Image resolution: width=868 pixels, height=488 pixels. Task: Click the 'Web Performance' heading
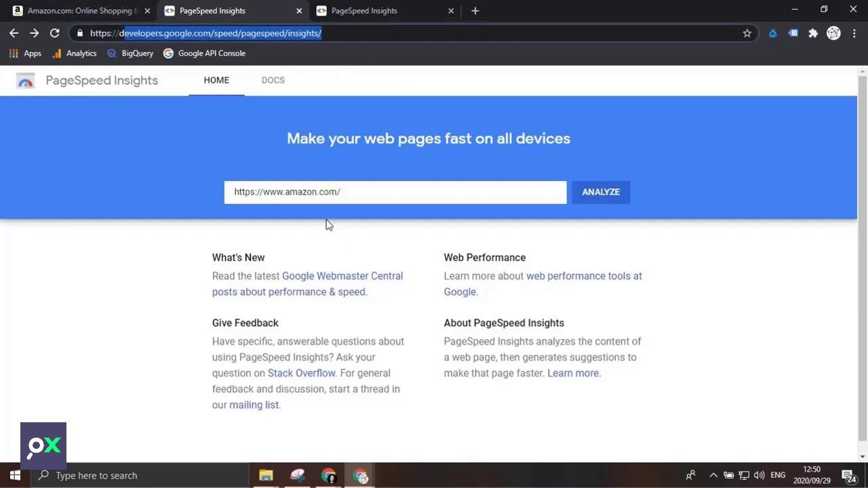point(485,258)
